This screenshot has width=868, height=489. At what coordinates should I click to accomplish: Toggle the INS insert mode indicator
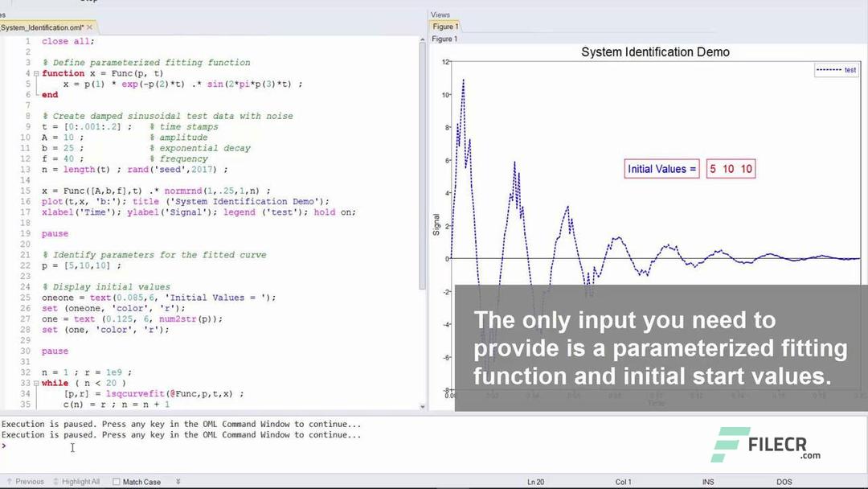[x=708, y=481]
